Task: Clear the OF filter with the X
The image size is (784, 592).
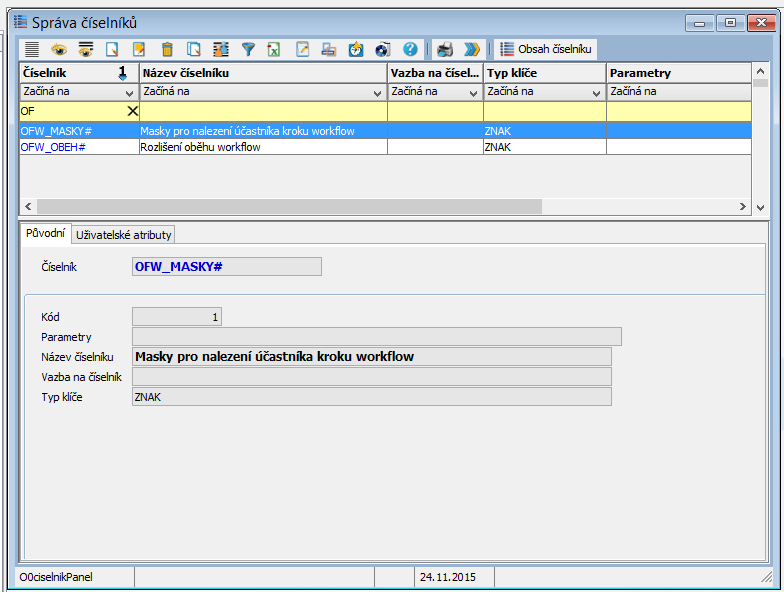Action: (x=131, y=111)
